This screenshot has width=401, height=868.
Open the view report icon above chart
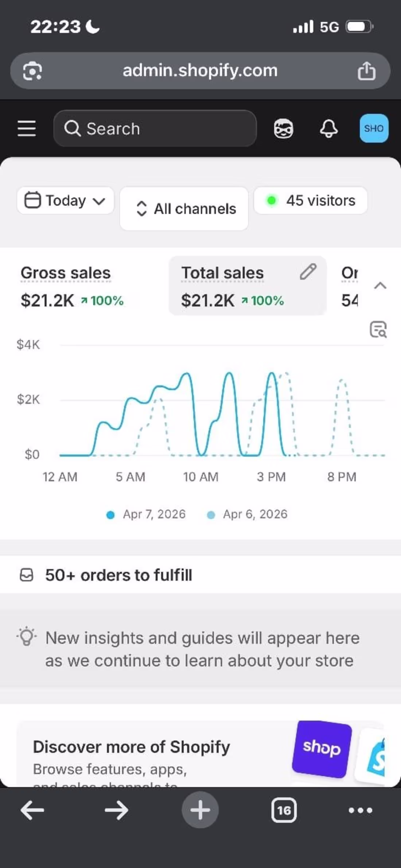(x=378, y=330)
